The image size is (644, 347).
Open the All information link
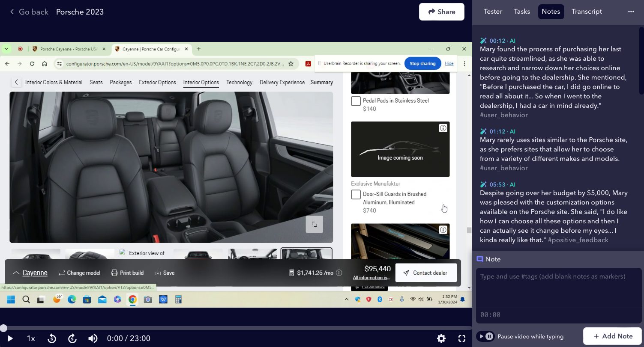(371, 278)
